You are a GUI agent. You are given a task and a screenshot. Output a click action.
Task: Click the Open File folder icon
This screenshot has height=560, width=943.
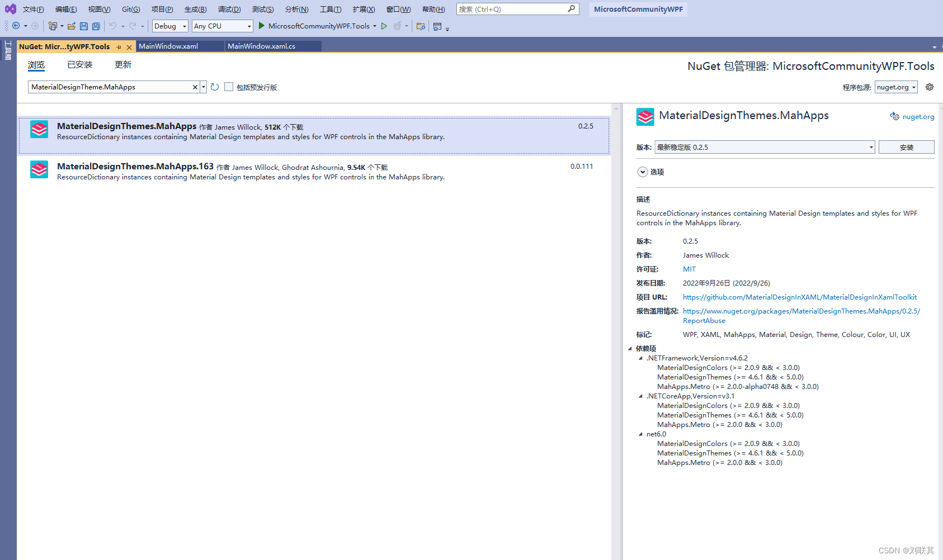72,26
